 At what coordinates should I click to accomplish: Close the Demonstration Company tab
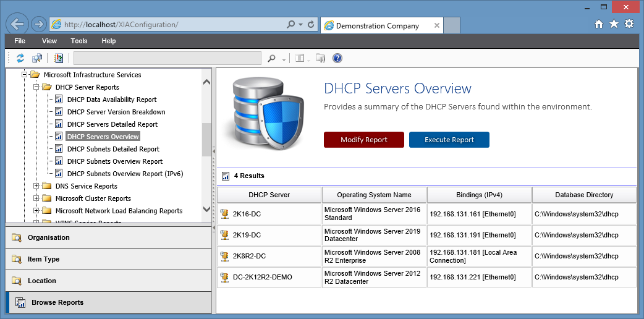point(436,25)
